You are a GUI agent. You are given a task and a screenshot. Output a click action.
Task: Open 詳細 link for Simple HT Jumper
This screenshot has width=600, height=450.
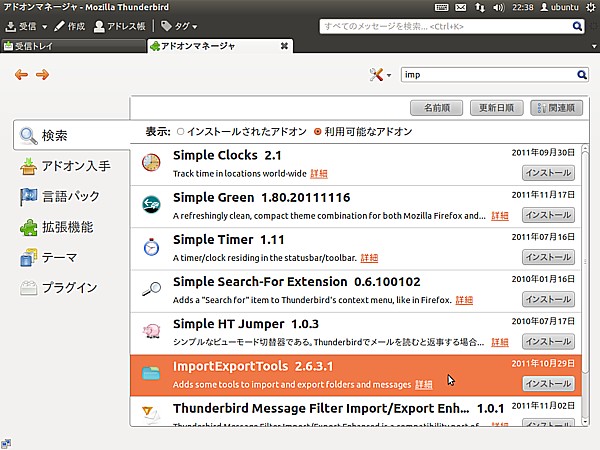[x=500, y=342]
